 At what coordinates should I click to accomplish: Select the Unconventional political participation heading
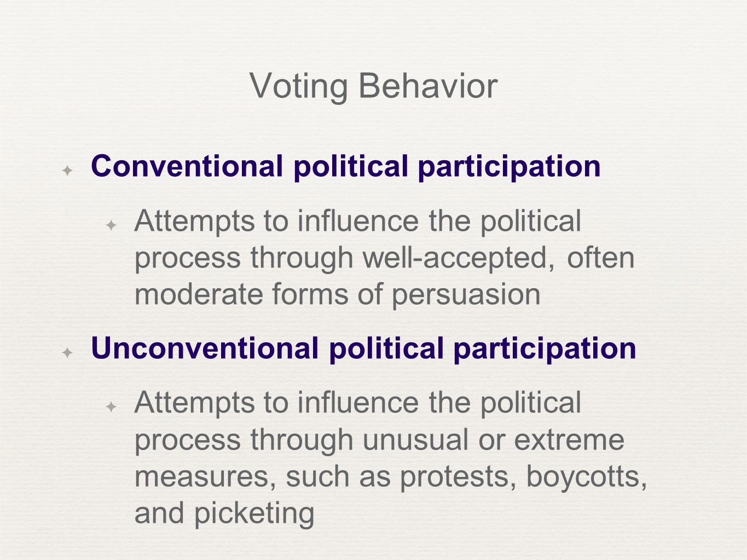(x=363, y=348)
